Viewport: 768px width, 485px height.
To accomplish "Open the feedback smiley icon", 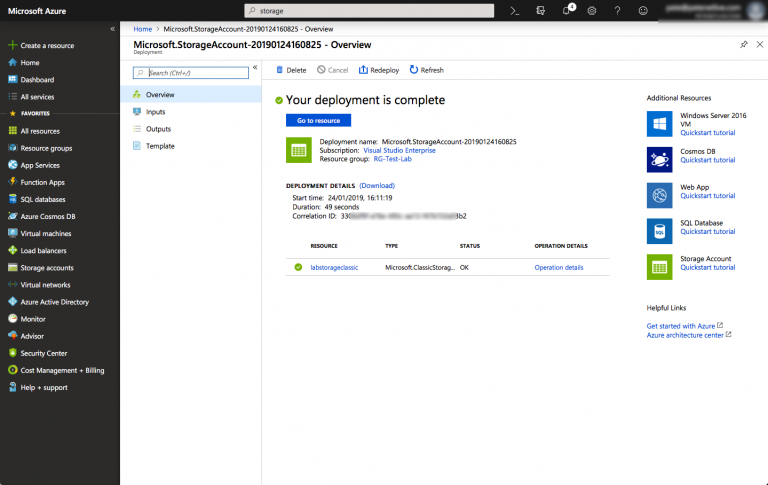I will pos(643,11).
